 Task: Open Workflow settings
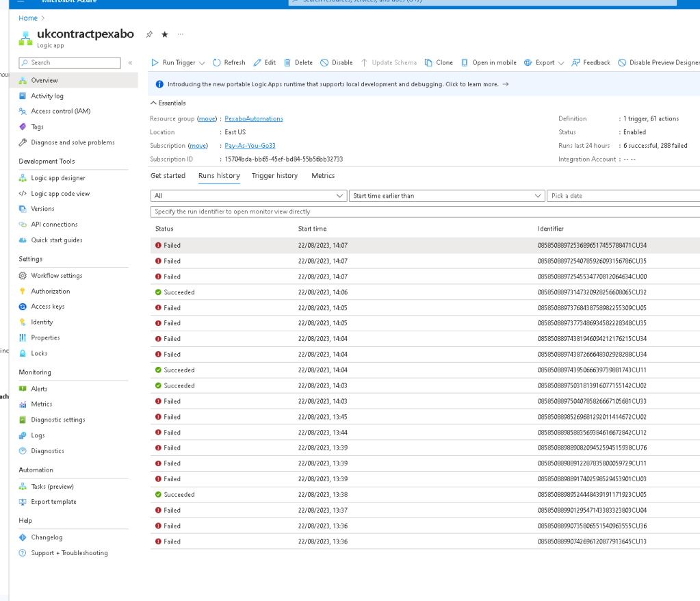point(57,276)
